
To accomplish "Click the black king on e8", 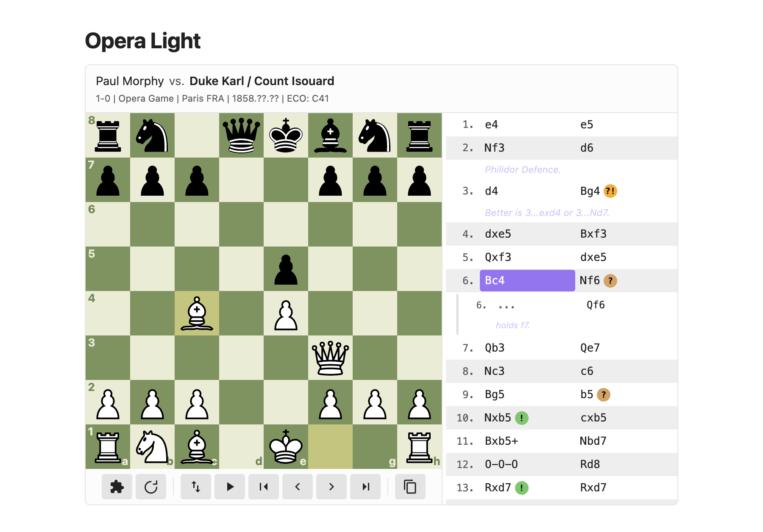I will coord(286,136).
